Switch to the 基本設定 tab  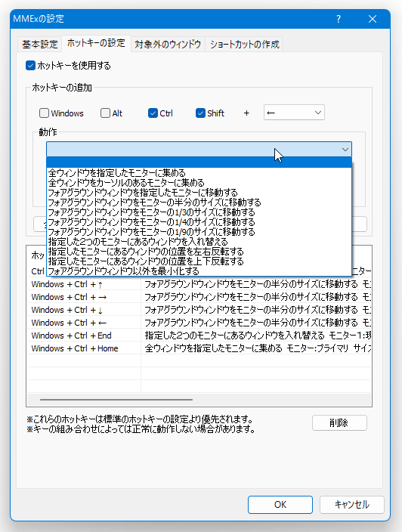pyautogui.click(x=40, y=45)
